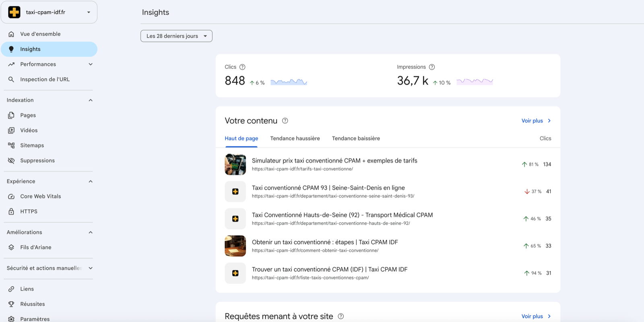Viewport: 644px width, 322px height.
Task: Click the Vidéos icon in sidebar
Action: [x=11, y=130]
